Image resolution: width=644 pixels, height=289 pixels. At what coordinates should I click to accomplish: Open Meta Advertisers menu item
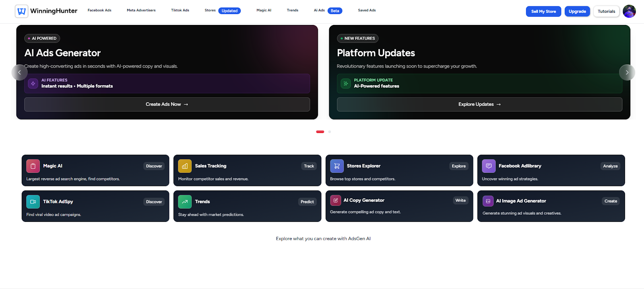[x=141, y=10]
